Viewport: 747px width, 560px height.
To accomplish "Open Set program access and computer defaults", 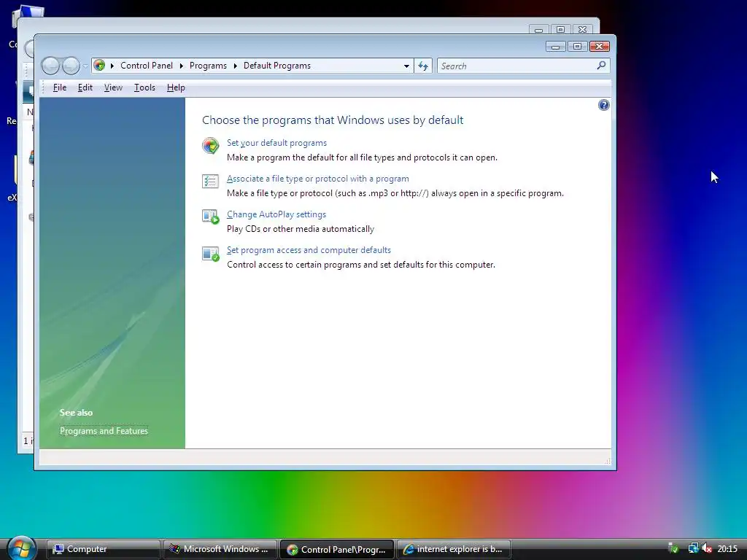I will (309, 250).
